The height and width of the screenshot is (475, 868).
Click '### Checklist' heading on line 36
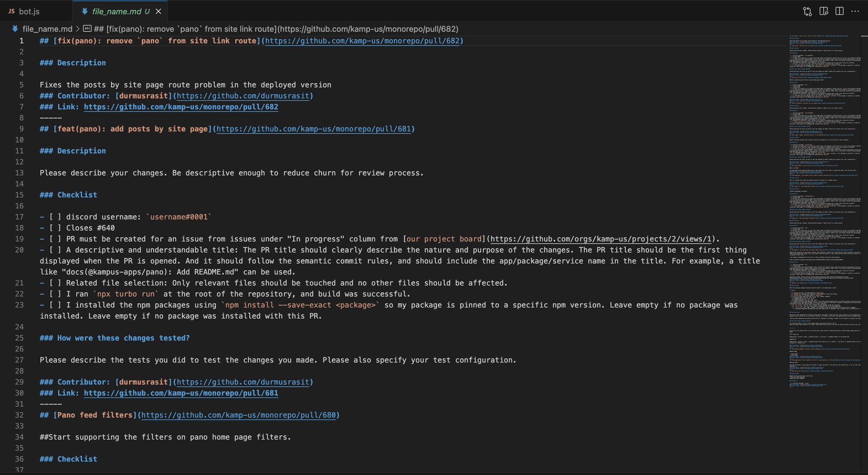pyautogui.click(x=68, y=459)
